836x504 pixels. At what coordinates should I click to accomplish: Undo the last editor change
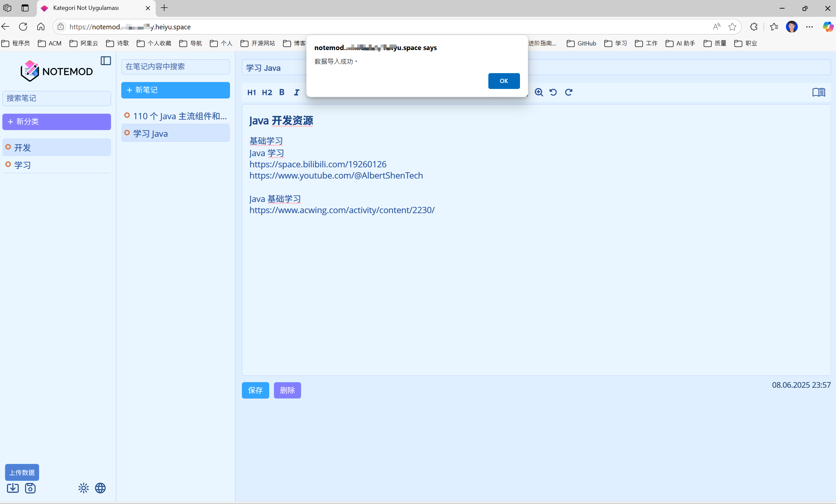click(553, 92)
